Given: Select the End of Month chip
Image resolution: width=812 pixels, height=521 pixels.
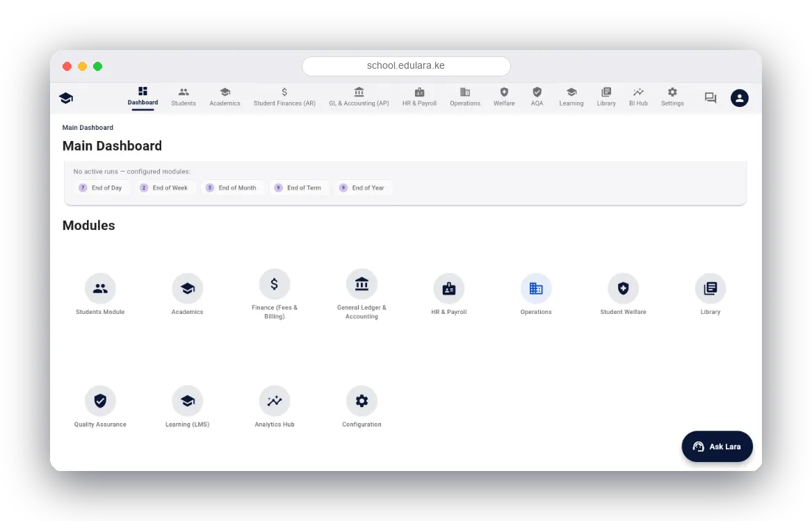Looking at the screenshot, I should click(232, 188).
